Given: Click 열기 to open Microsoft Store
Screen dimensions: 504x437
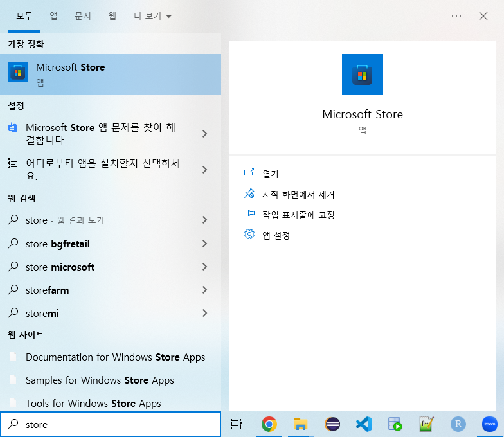Looking at the screenshot, I should point(271,174).
